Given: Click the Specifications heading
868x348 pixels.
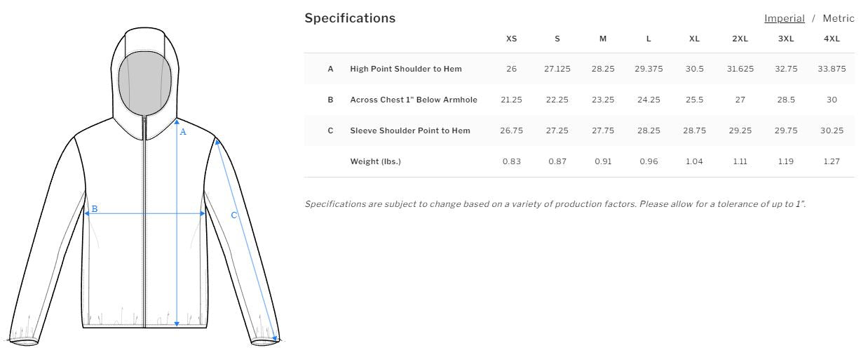Looking at the screenshot, I should [x=350, y=18].
